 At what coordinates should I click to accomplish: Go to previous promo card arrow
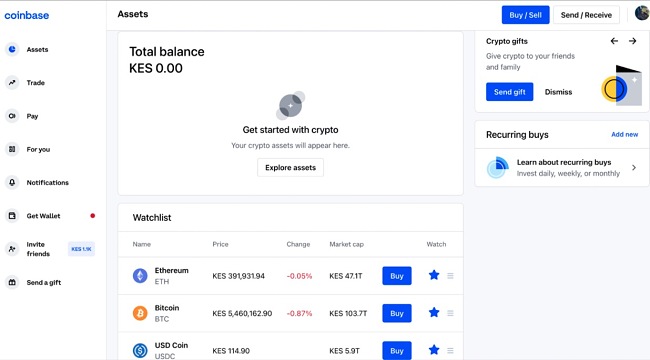(x=614, y=41)
